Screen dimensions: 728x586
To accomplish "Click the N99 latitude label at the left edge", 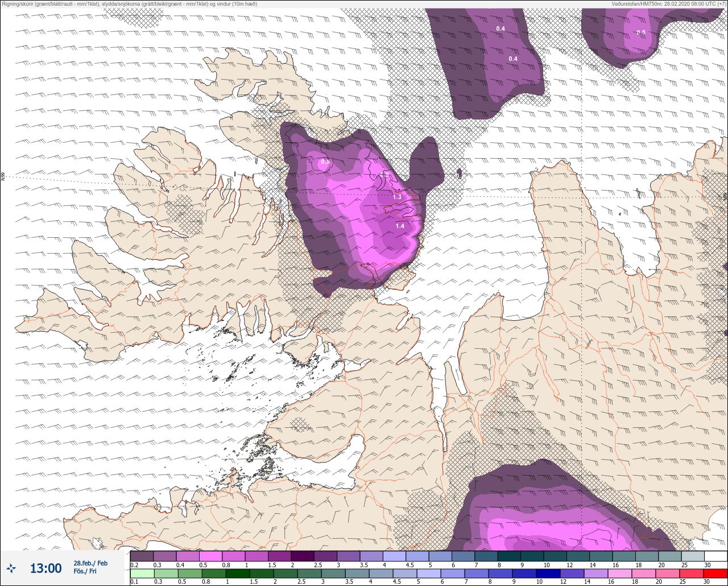I will 3,177.
